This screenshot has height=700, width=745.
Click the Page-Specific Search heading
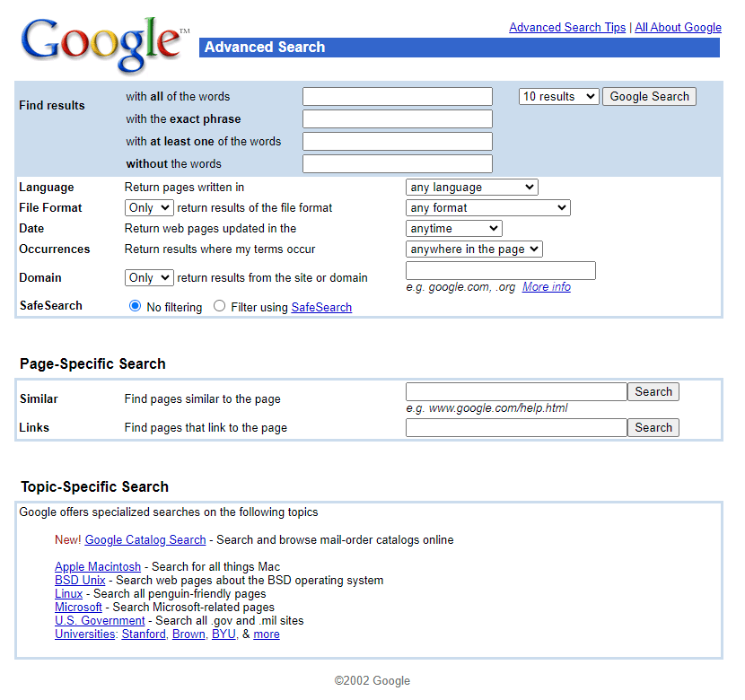coord(92,363)
